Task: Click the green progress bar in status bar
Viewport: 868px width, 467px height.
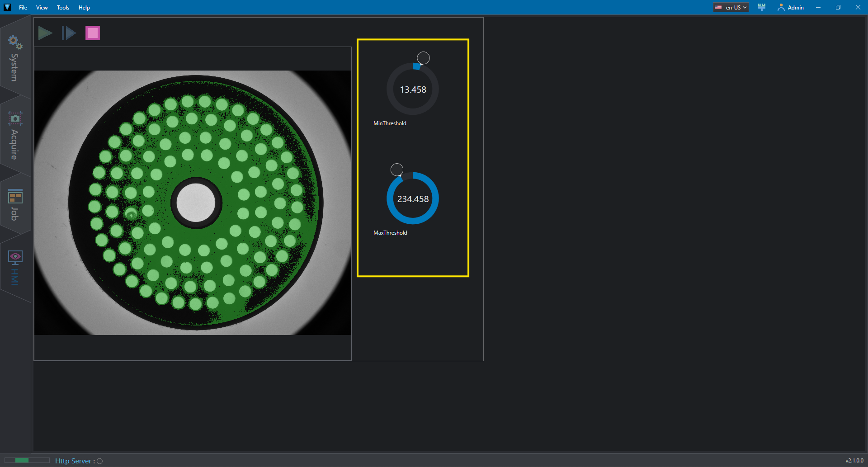Action: 27,460
